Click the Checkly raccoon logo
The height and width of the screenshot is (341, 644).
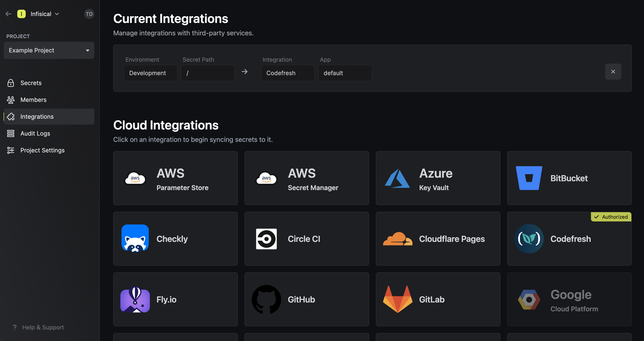pyautogui.click(x=135, y=239)
